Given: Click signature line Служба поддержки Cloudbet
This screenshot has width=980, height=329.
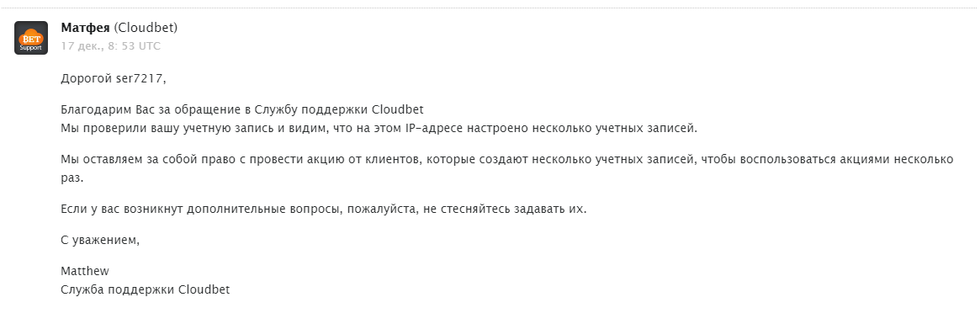Looking at the screenshot, I should (146, 290).
